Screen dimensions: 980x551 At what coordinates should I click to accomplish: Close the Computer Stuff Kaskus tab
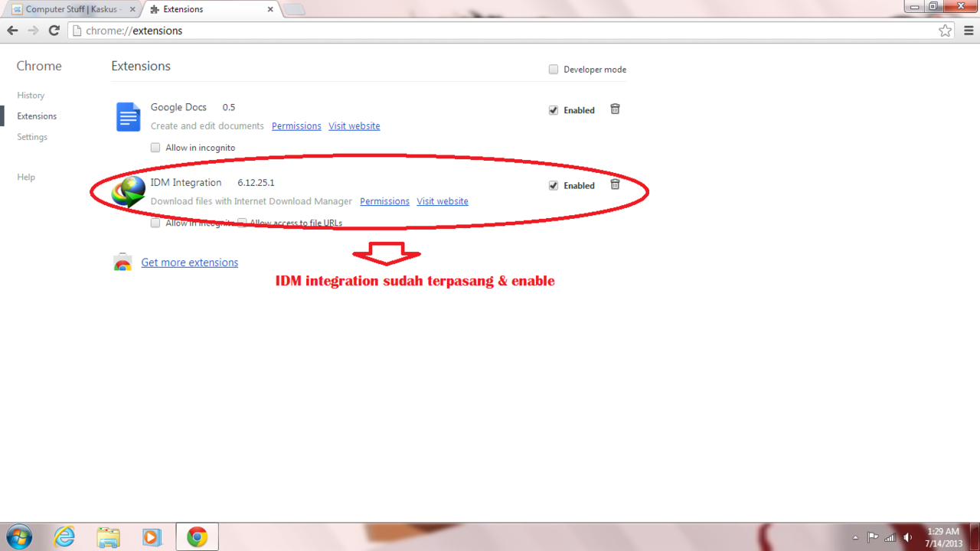132,9
